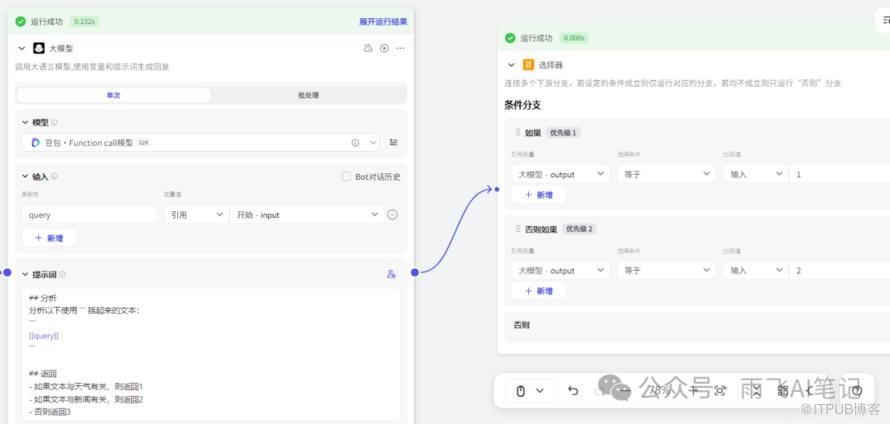Open priority 2 等于 condition dropdown
Image resolution: width=890 pixels, height=424 pixels.
point(666,271)
